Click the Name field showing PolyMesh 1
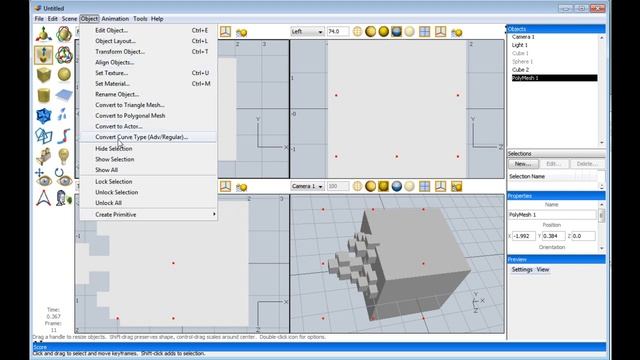640x360 pixels. click(553, 215)
